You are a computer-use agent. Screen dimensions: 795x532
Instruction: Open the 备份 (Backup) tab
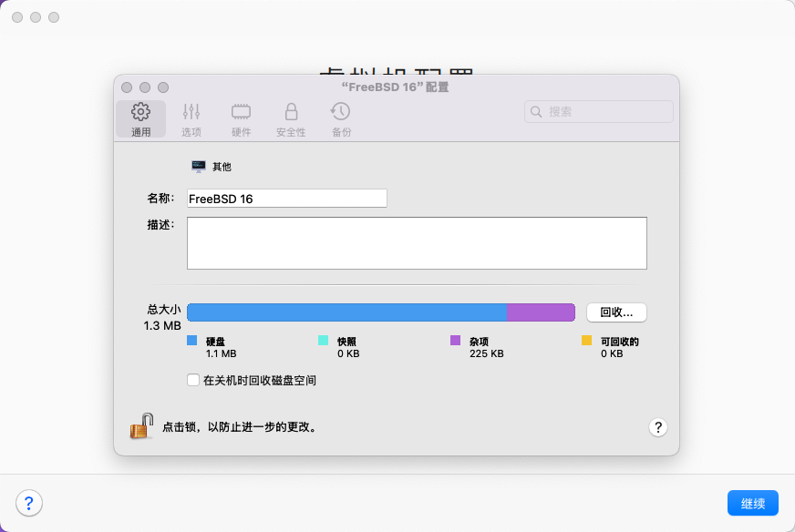tap(341, 119)
